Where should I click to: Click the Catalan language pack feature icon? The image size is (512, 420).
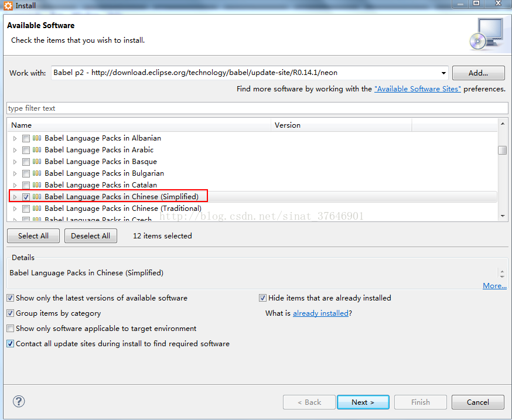37,185
